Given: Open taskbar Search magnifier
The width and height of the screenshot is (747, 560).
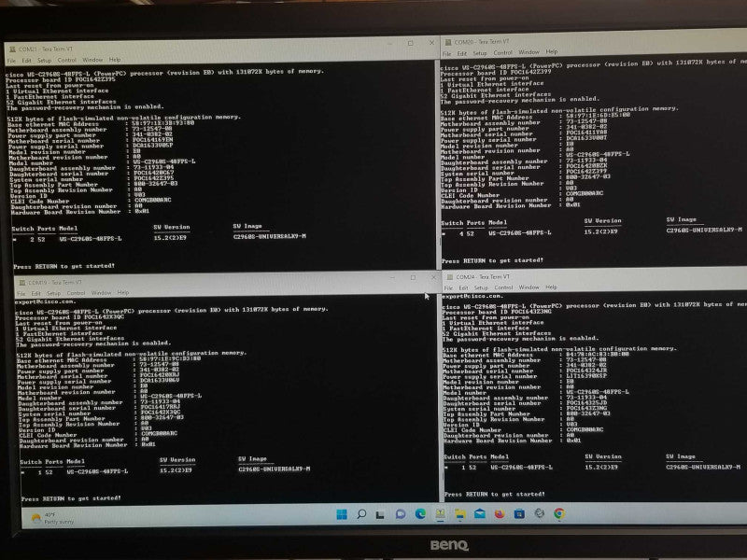Looking at the screenshot, I should [x=361, y=514].
